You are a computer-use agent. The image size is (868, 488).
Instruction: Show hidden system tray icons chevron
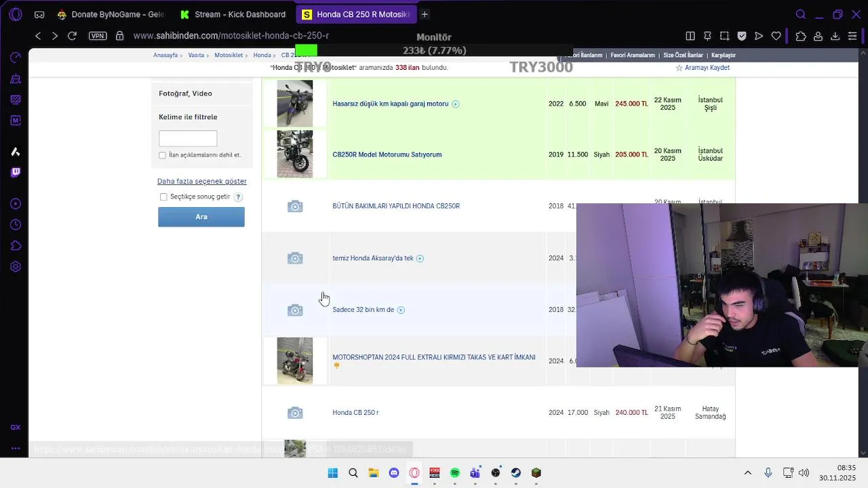tap(748, 473)
